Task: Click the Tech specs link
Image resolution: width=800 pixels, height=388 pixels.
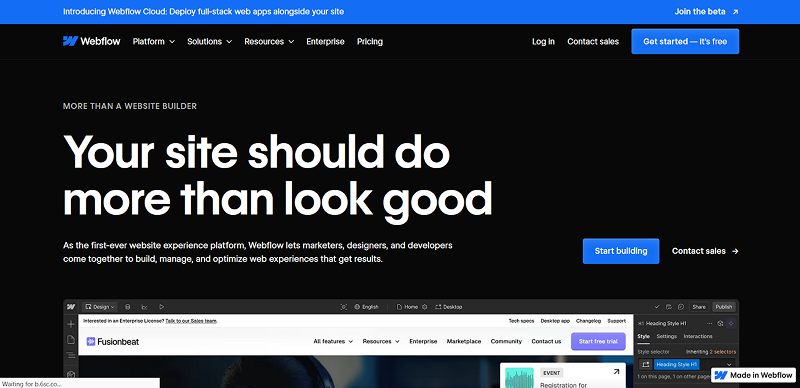Action: [x=521, y=321]
